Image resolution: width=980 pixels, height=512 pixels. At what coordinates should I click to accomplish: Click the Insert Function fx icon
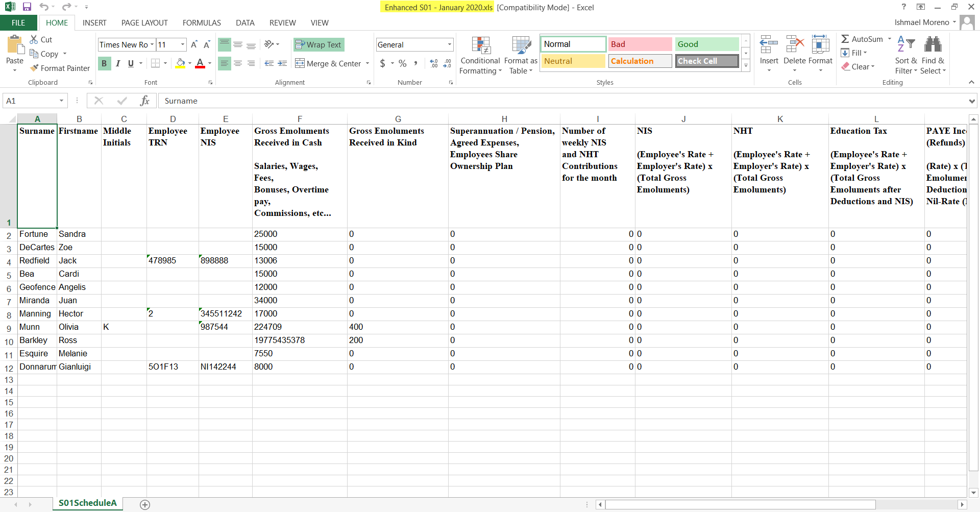145,101
